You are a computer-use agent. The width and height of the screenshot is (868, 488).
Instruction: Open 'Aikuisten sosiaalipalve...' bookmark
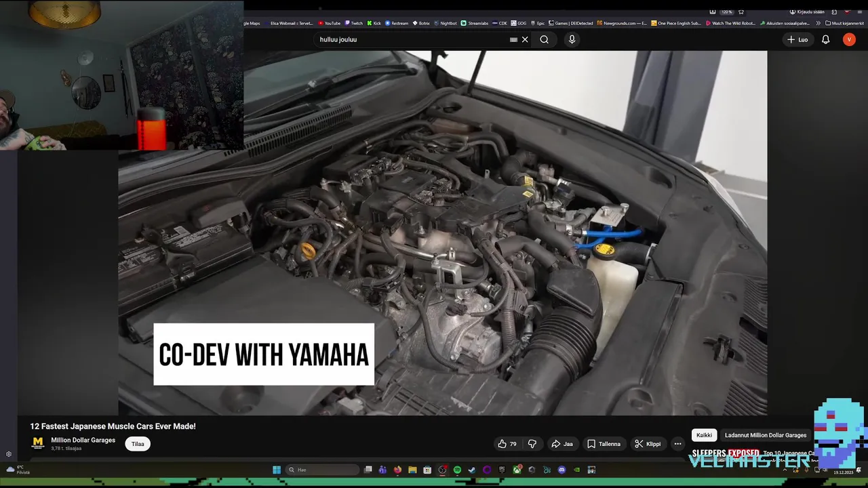point(785,23)
